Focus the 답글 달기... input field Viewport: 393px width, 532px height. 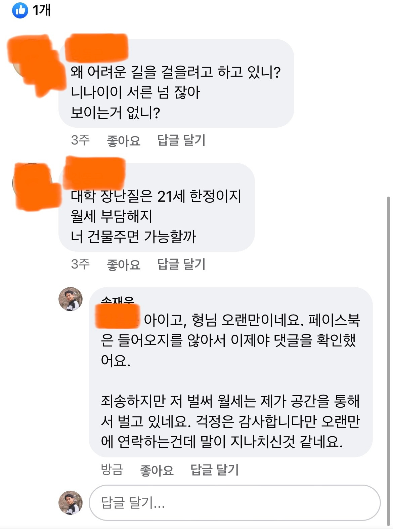point(234,503)
